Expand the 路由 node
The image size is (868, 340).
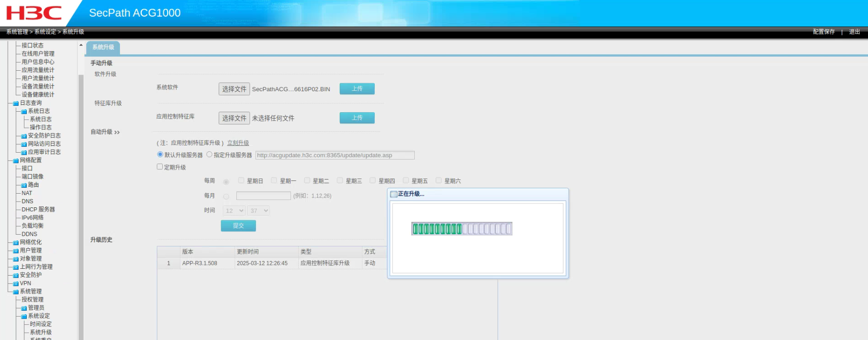[x=24, y=185]
